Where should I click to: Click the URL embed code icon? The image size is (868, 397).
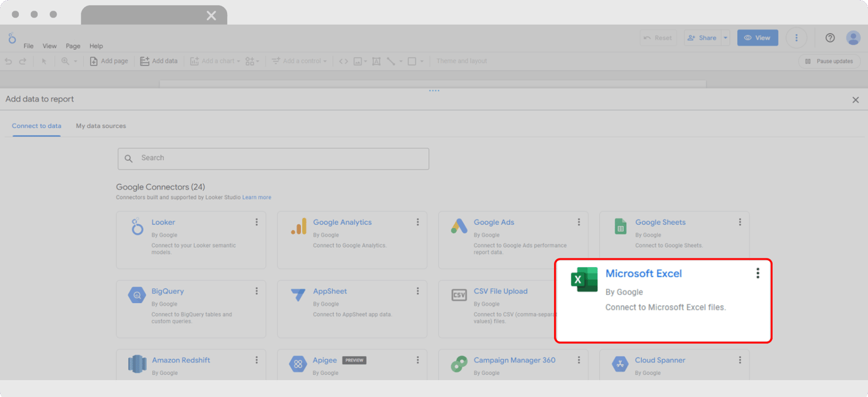[343, 61]
